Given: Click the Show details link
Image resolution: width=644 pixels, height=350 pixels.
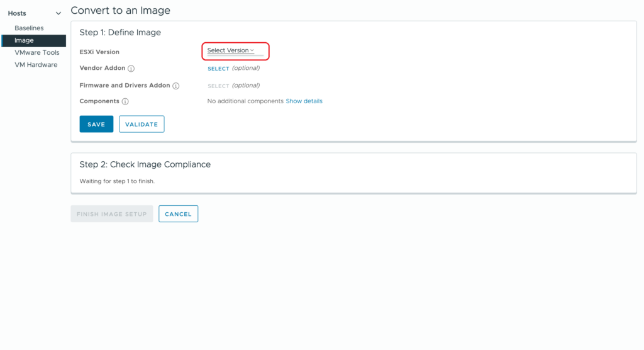Looking at the screenshot, I should [304, 101].
